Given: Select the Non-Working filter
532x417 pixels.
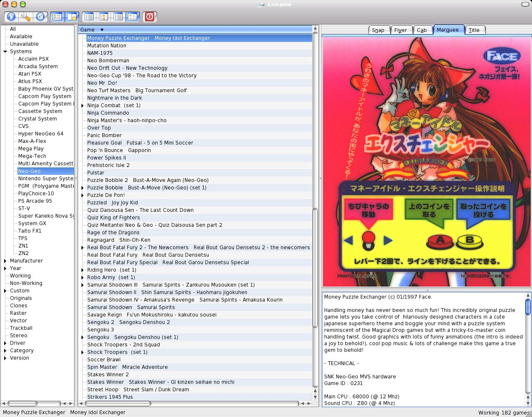Looking at the screenshot, I should pos(26,283).
